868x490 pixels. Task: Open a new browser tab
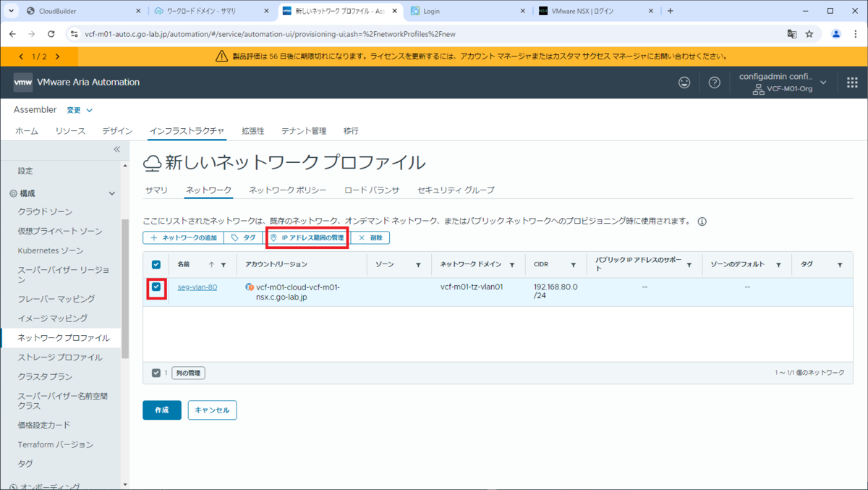670,11
